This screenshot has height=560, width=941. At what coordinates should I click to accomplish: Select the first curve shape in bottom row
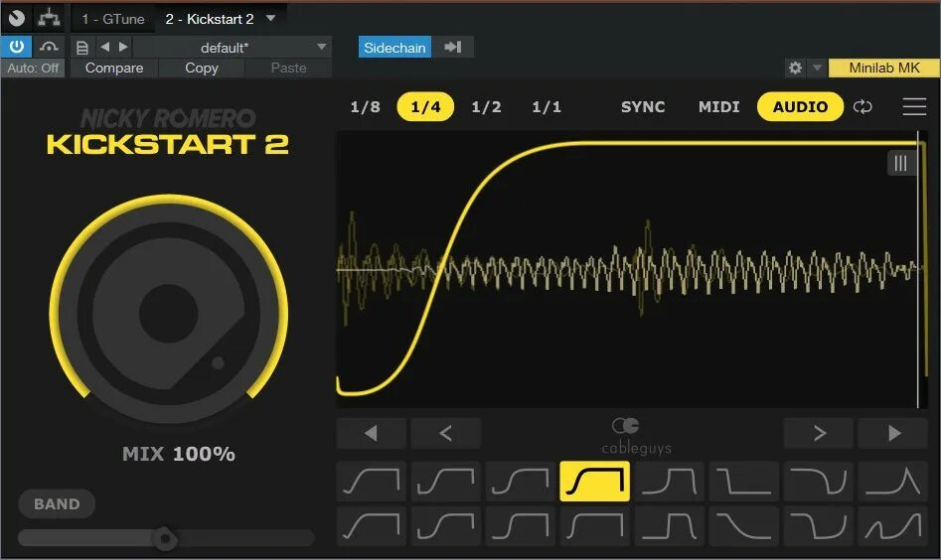371,526
